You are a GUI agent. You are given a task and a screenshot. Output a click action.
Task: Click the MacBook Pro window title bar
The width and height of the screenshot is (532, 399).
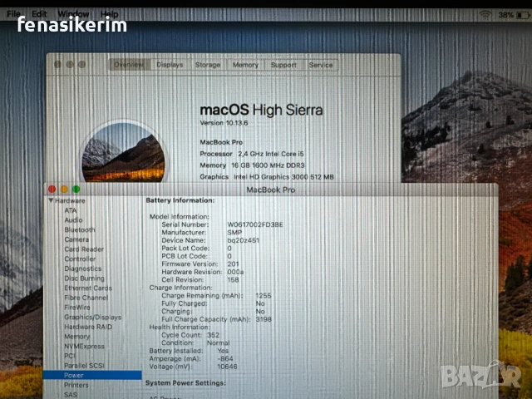(x=271, y=190)
